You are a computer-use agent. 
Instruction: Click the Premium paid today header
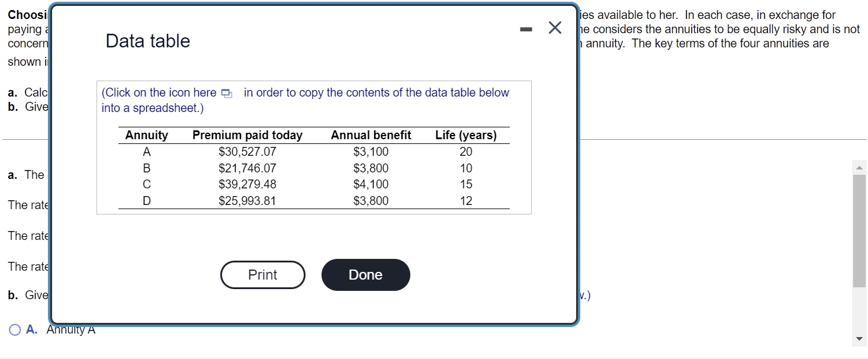(x=246, y=135)
